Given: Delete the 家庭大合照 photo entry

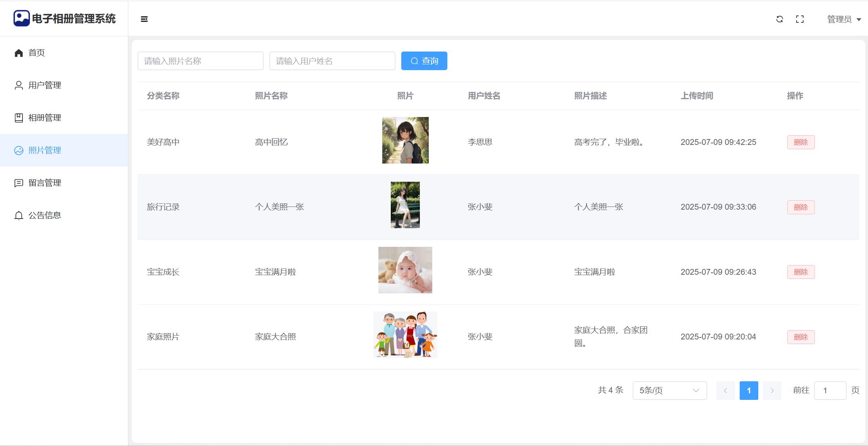Looking at the screenshot, I should (x=801, y=337).
